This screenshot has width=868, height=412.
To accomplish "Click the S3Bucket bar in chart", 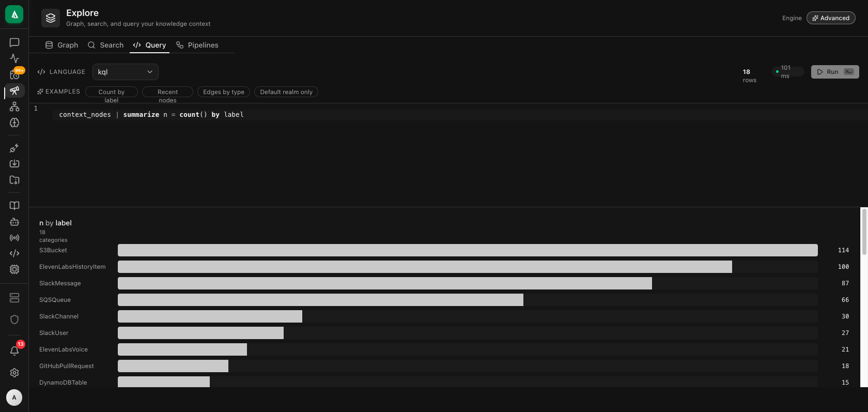I will [468, 250].
